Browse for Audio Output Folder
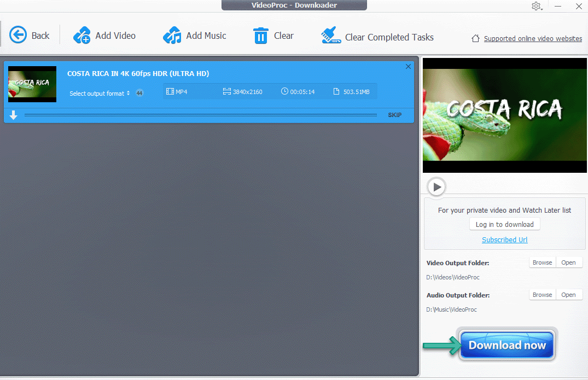This screenshot has height=380, width=588. [542, 295]
